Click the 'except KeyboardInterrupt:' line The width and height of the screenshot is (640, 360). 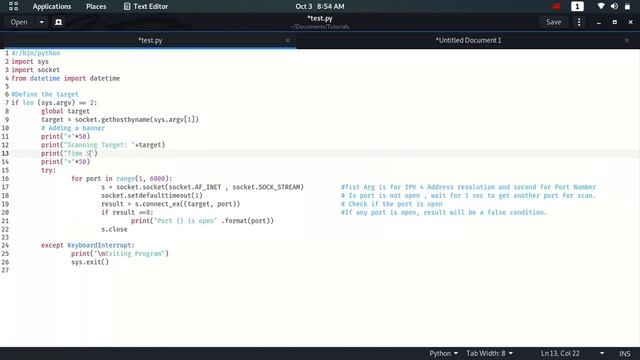88,245
